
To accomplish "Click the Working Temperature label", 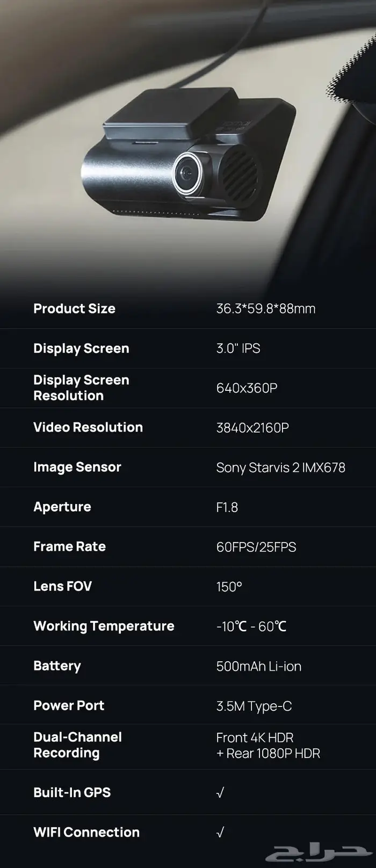I will (104, 626).
